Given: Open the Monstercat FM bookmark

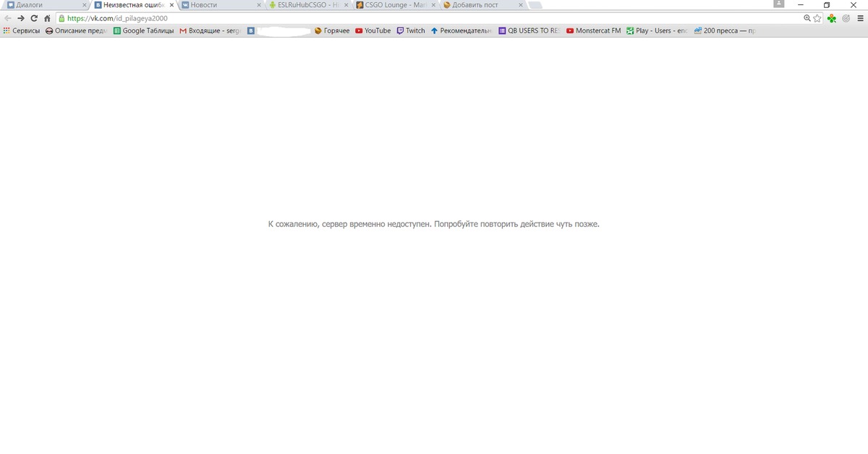Looking at the screenshot, I should [x=594, y=30].
